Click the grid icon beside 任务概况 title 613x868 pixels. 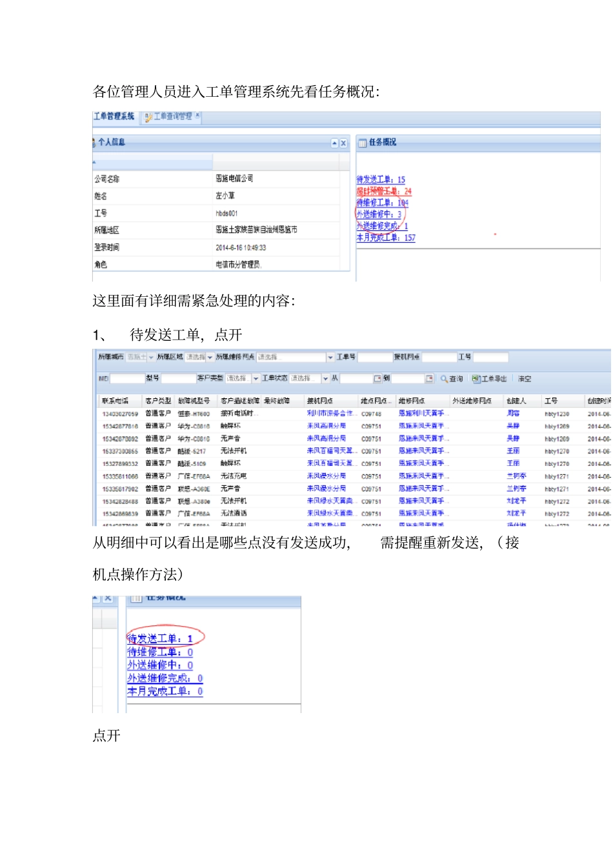coord(363,143)
